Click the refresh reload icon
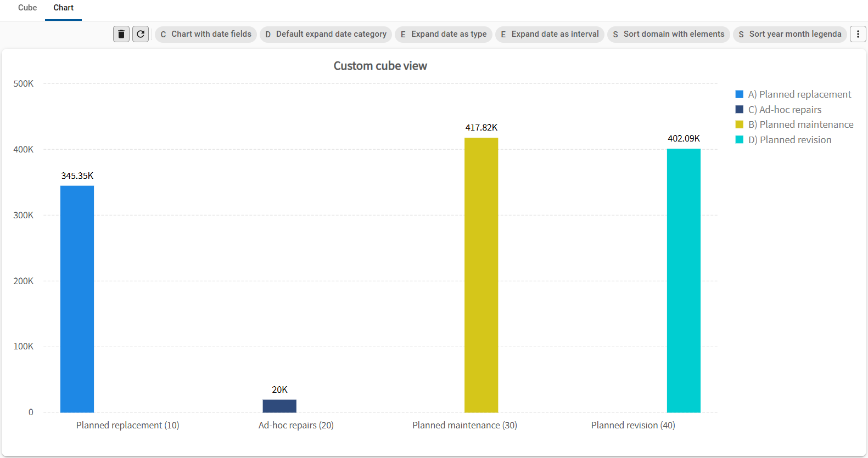The image size is (868, 458). (141, 34)
